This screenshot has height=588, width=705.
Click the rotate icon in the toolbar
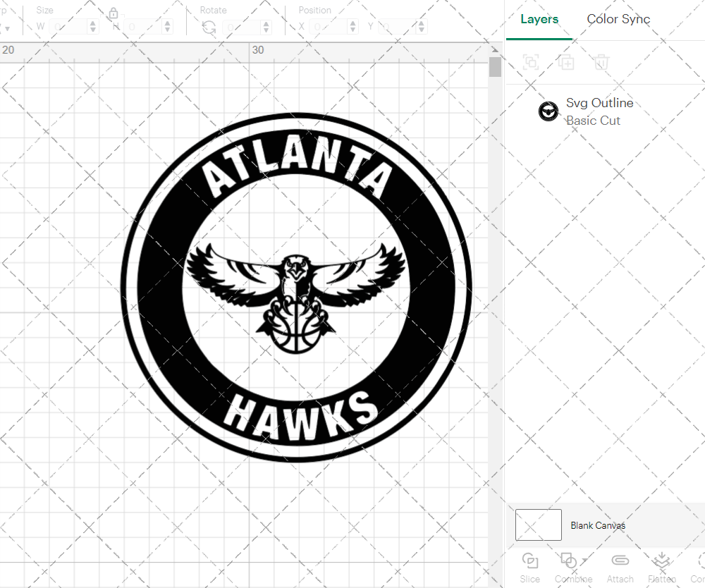point(208,25)
